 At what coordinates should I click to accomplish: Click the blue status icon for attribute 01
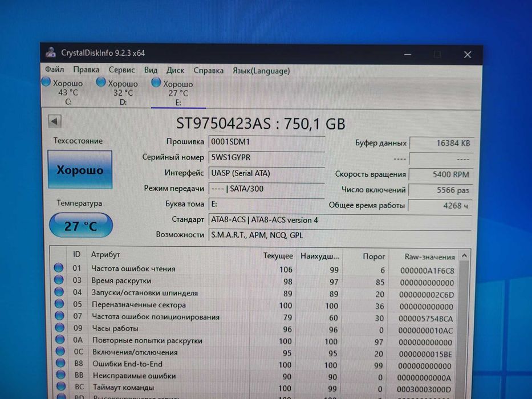point(59,268)
